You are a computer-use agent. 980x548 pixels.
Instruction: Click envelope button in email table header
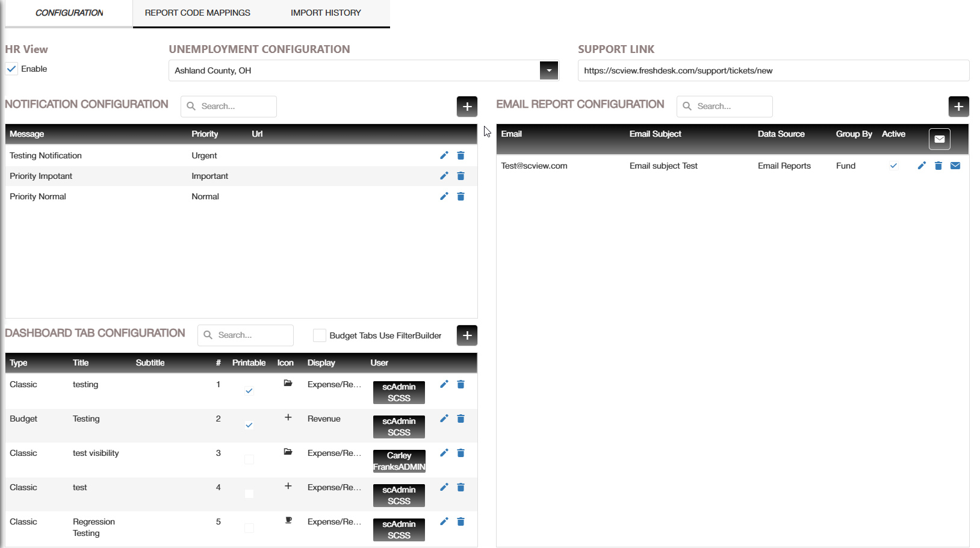click(x=940, y=139)
